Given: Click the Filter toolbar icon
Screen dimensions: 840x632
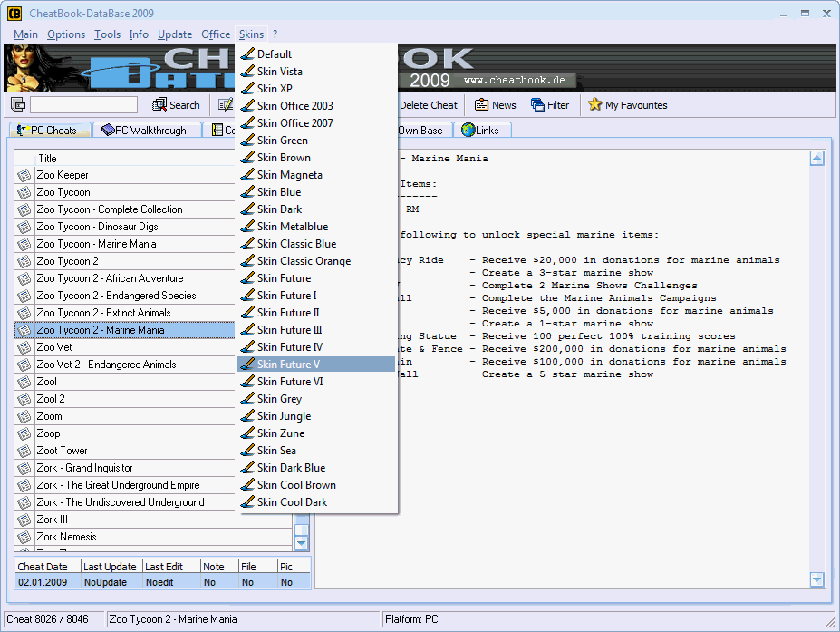Looking at the screenshot, I should pyautogui.click(x=537, y=105).
